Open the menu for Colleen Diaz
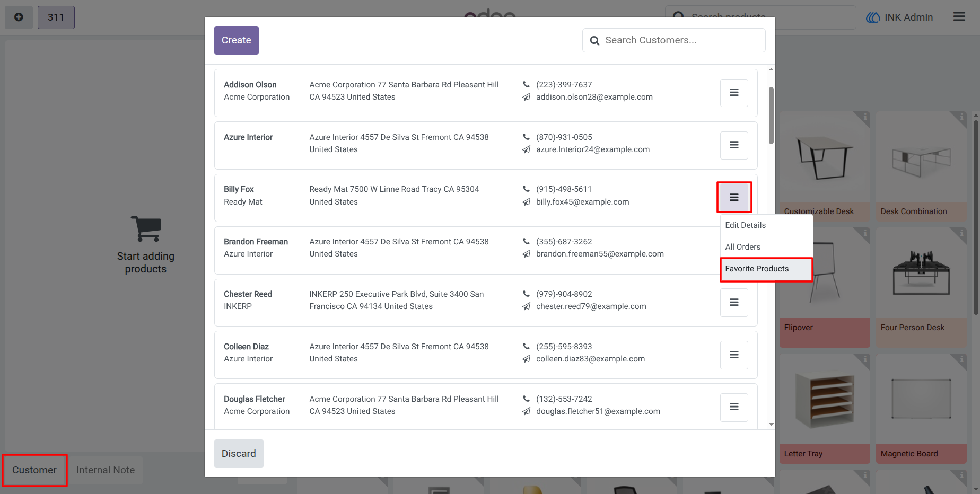This screenshot has height=494, width=980. tap(734, 355)
